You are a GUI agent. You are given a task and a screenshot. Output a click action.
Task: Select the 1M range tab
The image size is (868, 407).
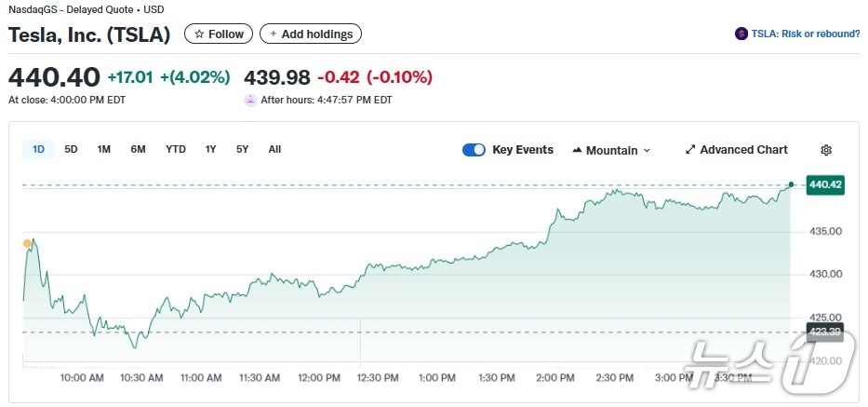(x=104, y=149)
